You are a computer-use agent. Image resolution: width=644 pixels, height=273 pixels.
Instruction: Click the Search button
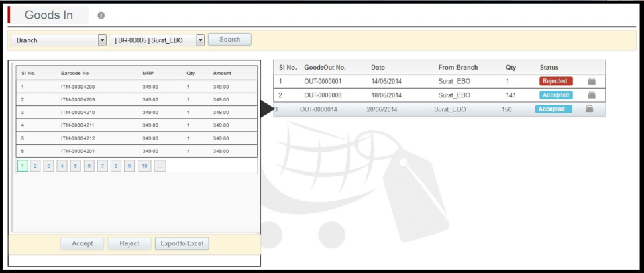pyautogui.click(x=229, y=40)
